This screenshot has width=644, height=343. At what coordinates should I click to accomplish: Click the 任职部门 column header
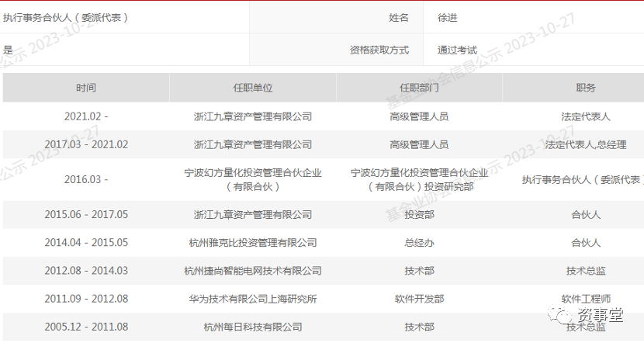click(419, 88)
